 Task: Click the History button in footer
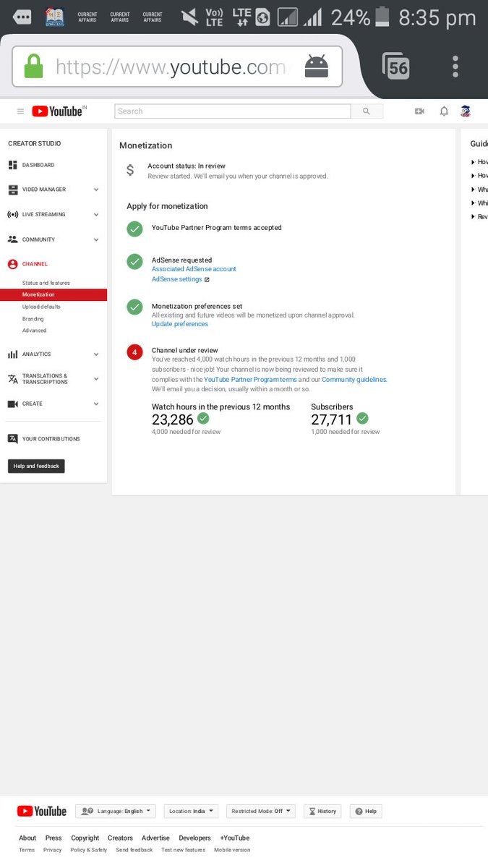coord(322,812)
